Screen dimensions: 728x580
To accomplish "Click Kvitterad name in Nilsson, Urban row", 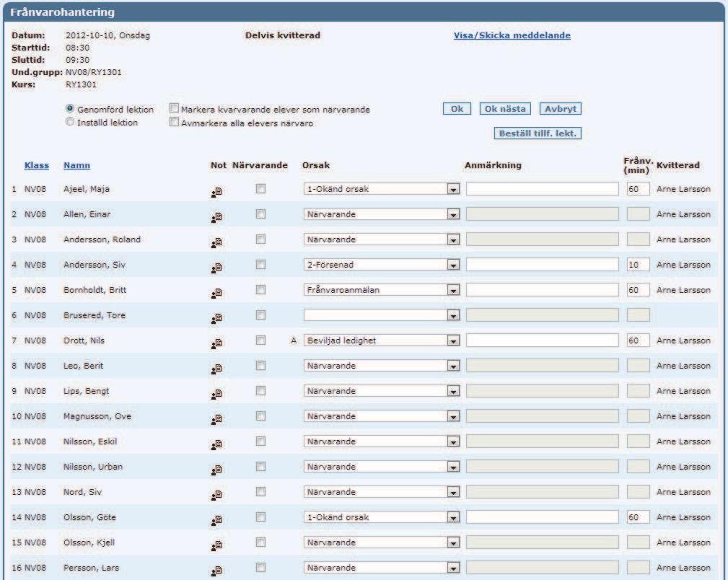I will pyautogui.click(x=683, y=467).
